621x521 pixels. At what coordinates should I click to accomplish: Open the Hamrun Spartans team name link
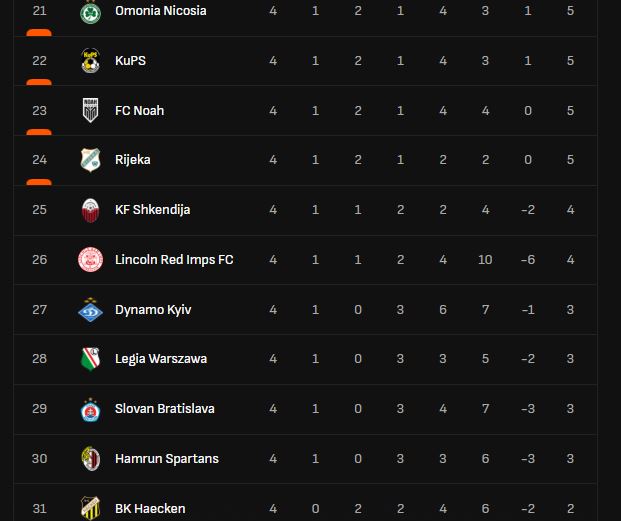click(166, 459)
